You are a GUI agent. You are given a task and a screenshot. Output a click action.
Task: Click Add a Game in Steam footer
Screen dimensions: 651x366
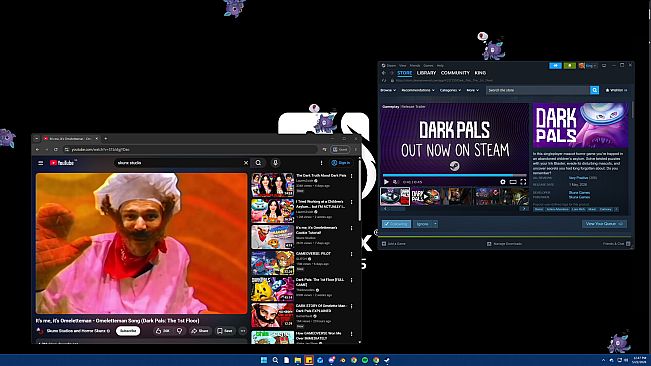click(394, 244)
